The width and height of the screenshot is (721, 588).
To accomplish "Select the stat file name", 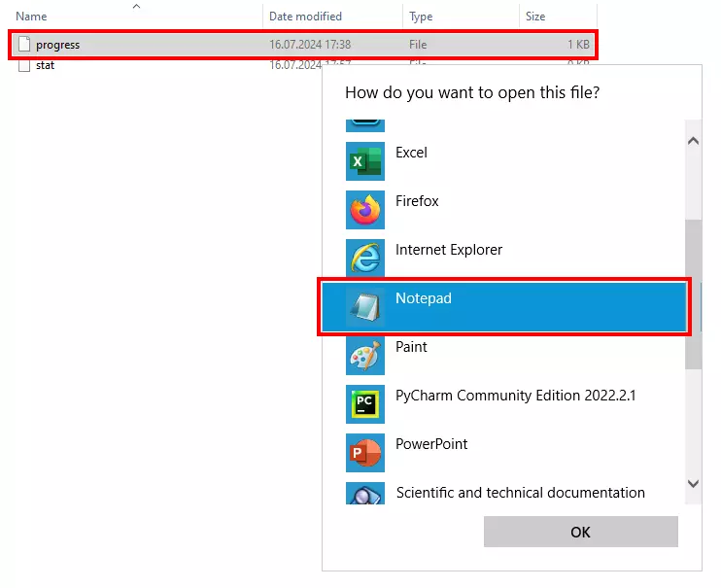I will [45, 65].
